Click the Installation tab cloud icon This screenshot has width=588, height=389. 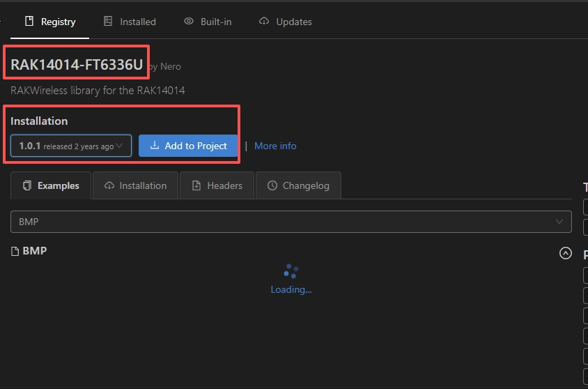point(109,185)
